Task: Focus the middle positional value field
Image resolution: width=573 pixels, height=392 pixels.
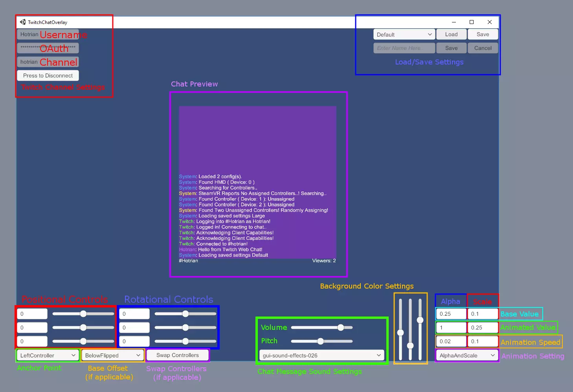Action: coord(32,328)
